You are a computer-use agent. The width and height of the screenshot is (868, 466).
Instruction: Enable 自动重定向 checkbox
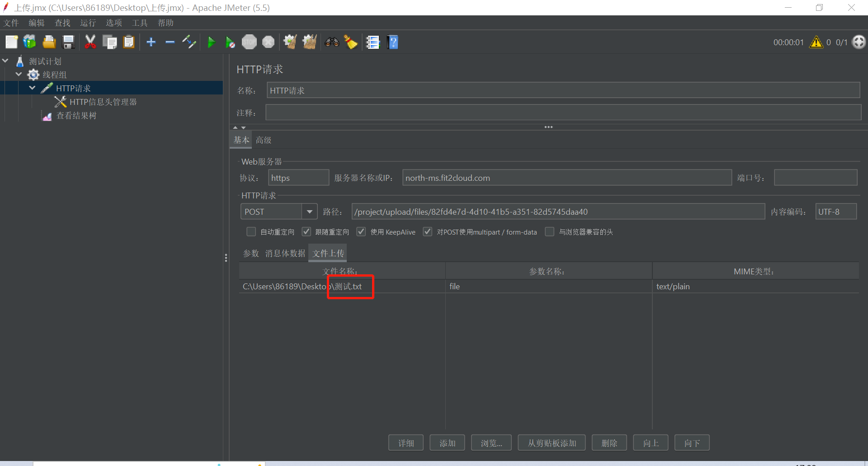click(251, 231)
